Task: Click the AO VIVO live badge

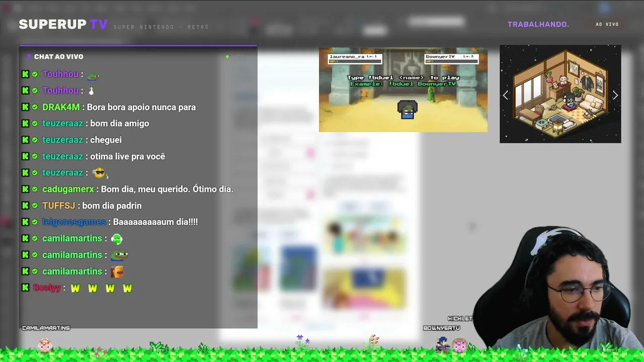Action: [x=607, y=24]
